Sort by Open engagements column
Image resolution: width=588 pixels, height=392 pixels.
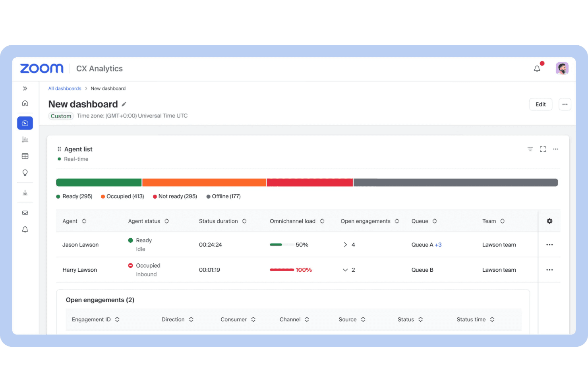[x=397, y=221]
